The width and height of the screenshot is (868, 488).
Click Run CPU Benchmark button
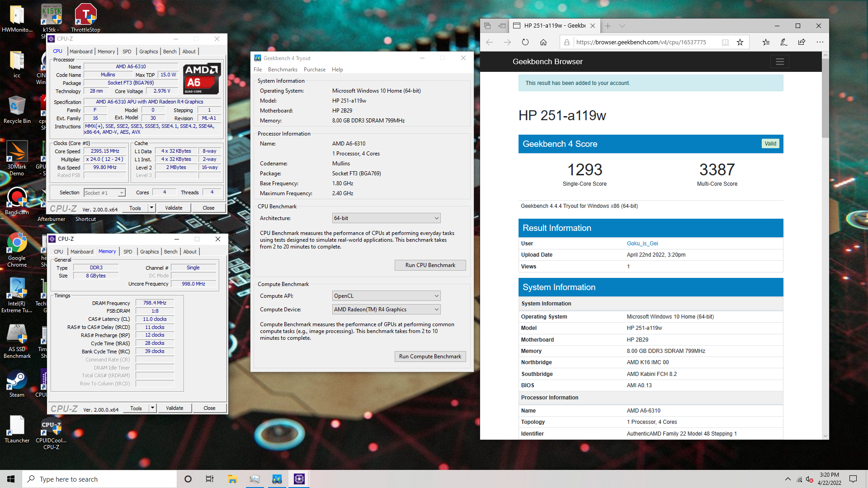(x=430, y=265)
